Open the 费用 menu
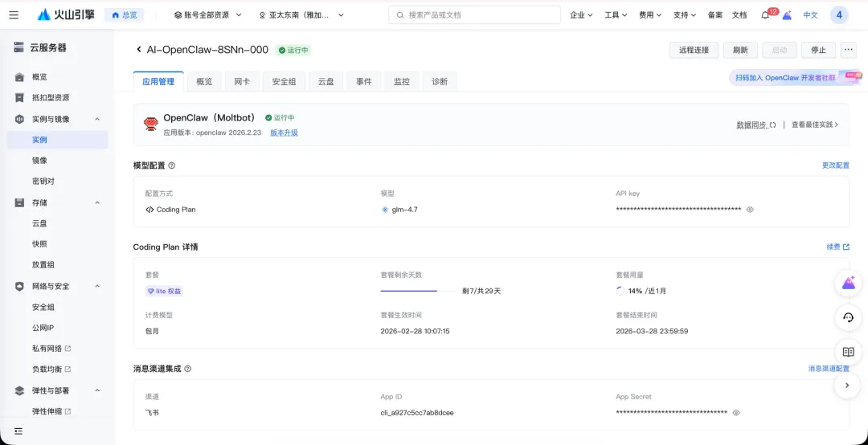 650,15
